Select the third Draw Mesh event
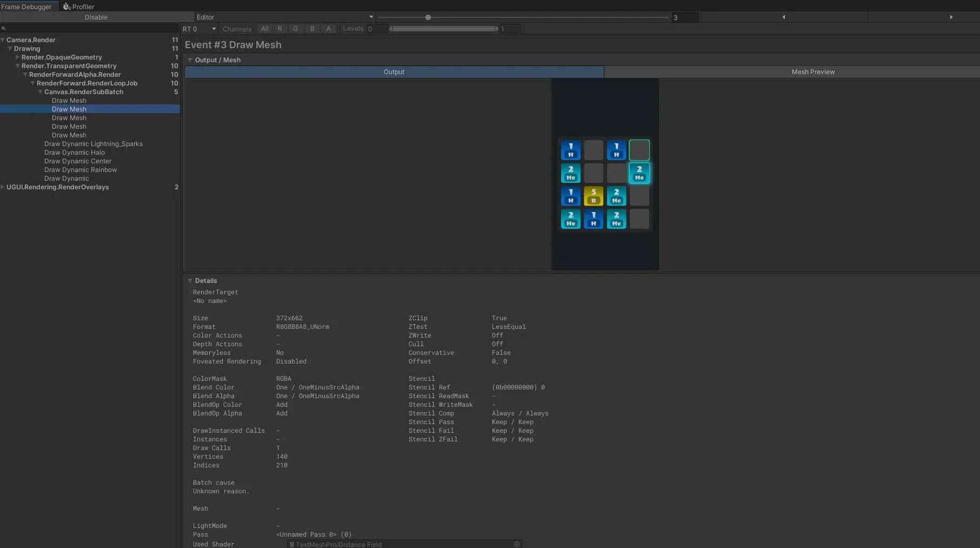The image size is (980, 548). coord(69,118)
